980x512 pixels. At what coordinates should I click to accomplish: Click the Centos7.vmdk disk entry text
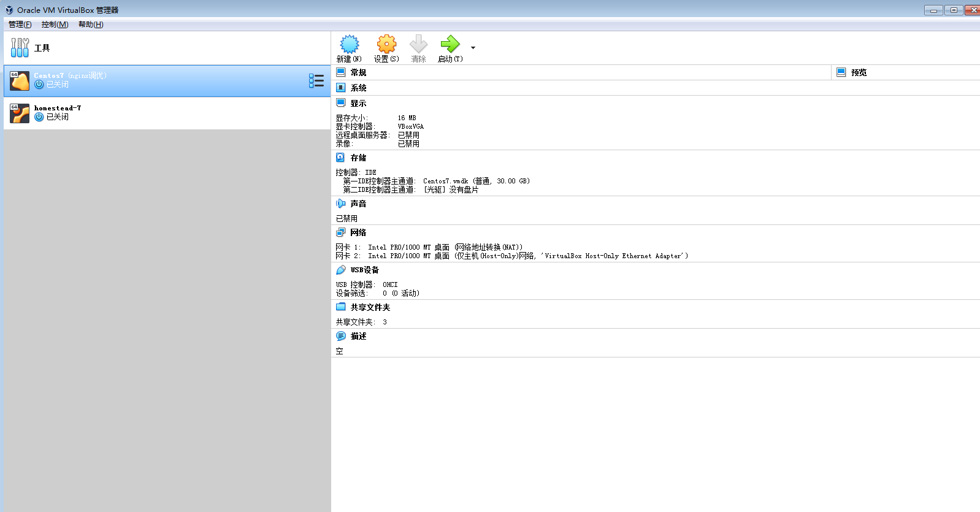(x=477, y=181)
